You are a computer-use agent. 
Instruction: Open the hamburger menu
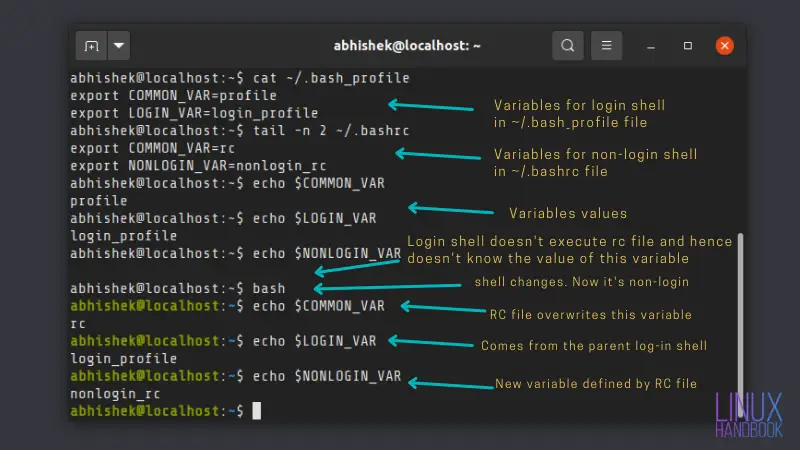(606, 46)
